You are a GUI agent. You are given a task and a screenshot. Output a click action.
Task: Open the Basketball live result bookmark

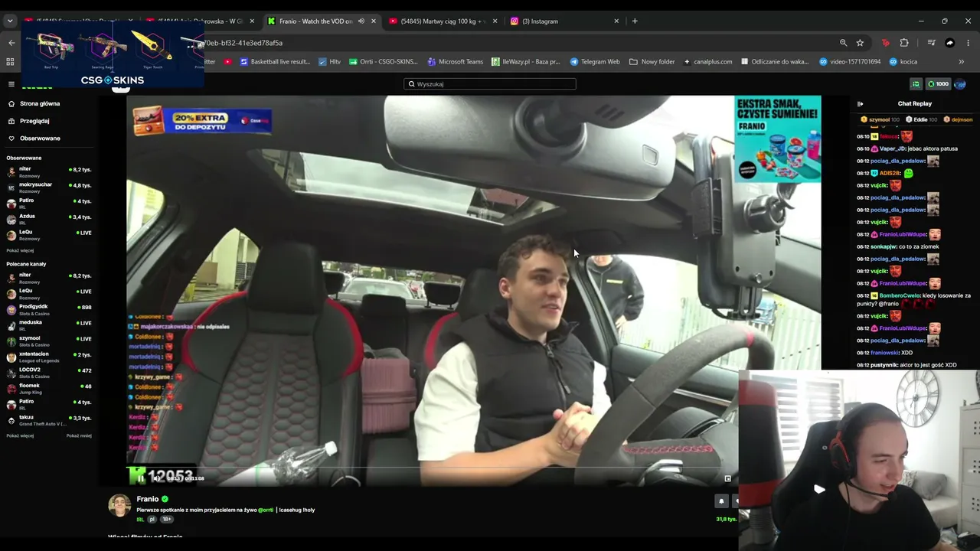click(x=275, y=61)
